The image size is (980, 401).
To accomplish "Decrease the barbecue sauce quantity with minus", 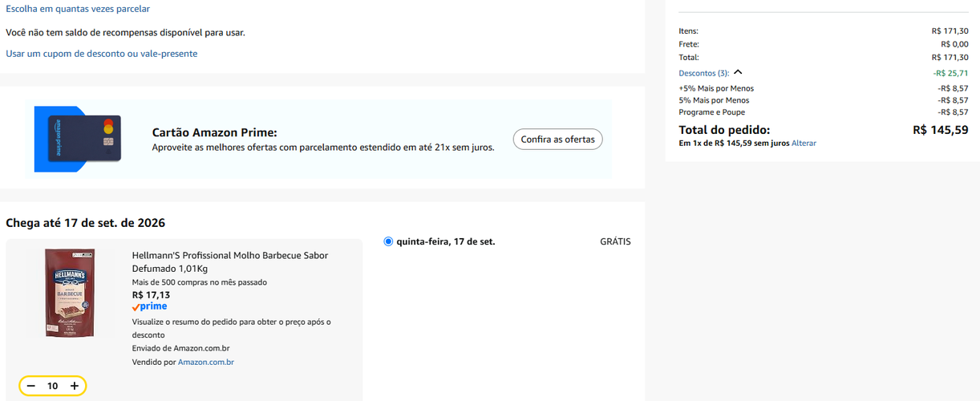I will point(31,387).
